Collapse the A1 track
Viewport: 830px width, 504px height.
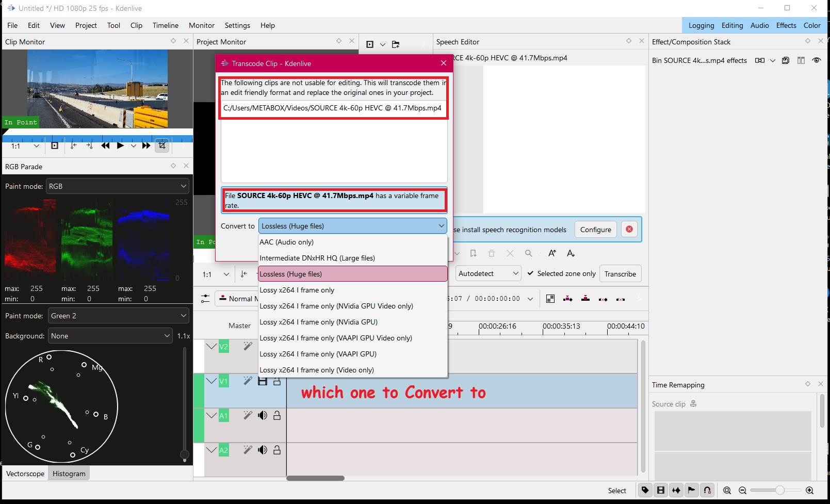coord(211,415)
